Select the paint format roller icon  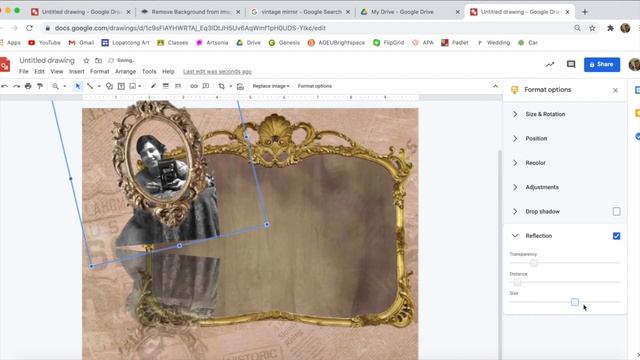coord(40,86)
